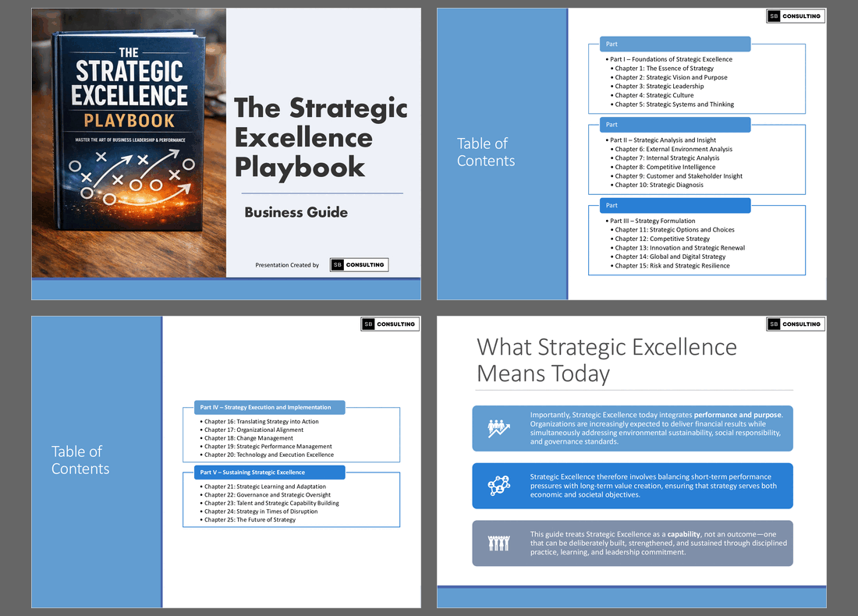Click 'Chapter 12: Competitive Strategy' entry
This screenshot has height=616, width=858.
[662, 239]
